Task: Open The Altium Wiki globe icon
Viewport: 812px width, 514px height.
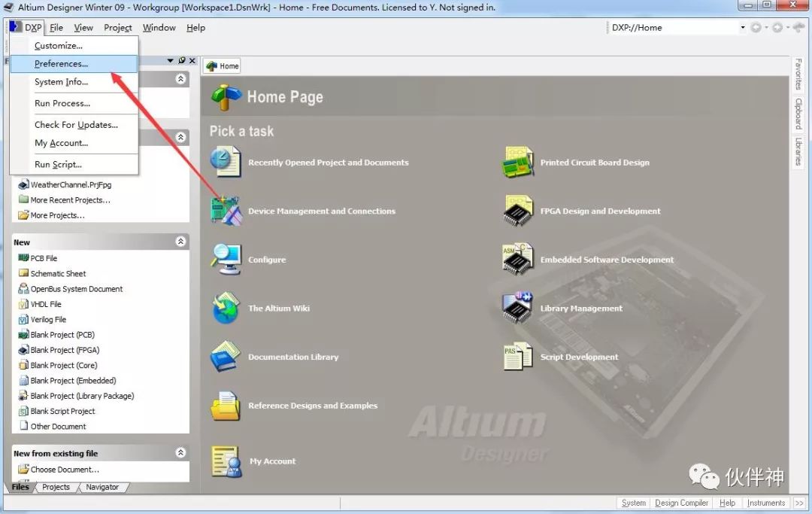Action: click(226, 308)
